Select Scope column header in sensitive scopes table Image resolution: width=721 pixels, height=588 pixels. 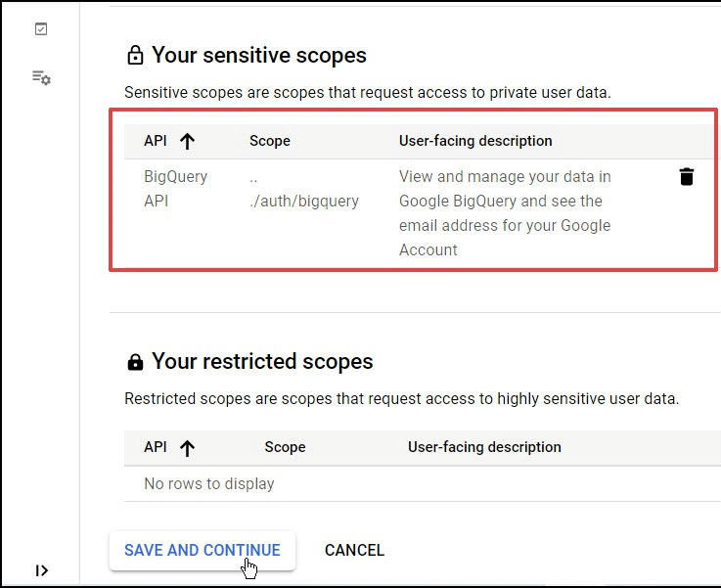point(270,141)
